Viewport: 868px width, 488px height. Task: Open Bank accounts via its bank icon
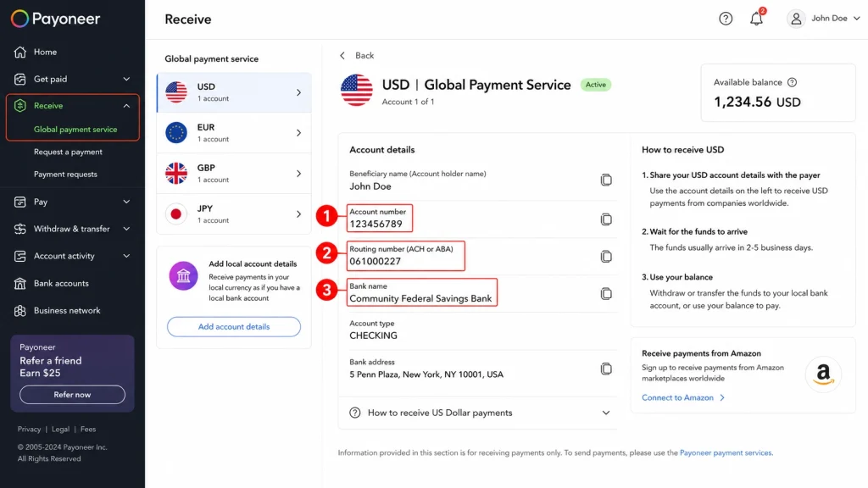coord(20,283)
